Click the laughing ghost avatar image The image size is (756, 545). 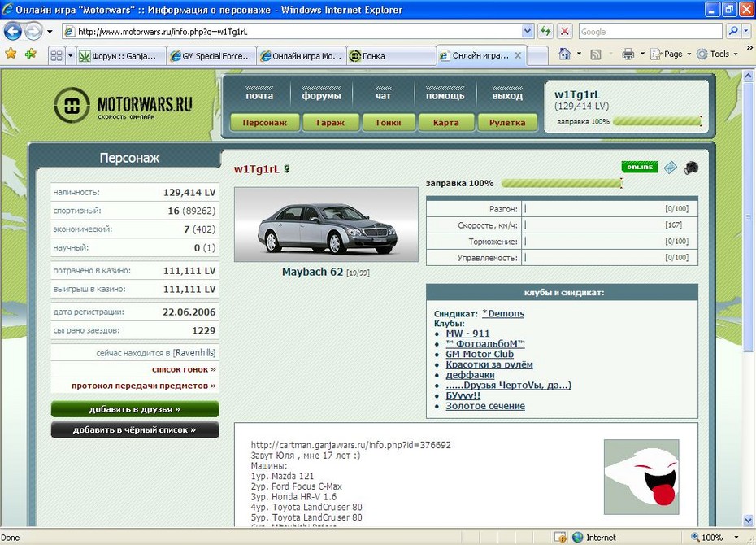pyautogui.click(x=641, y=477)
